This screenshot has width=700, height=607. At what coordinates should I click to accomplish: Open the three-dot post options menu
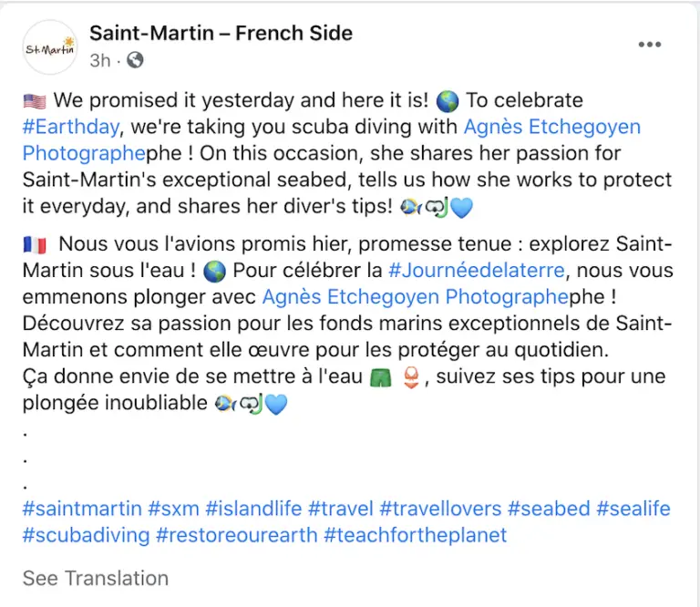coord(650,44)
